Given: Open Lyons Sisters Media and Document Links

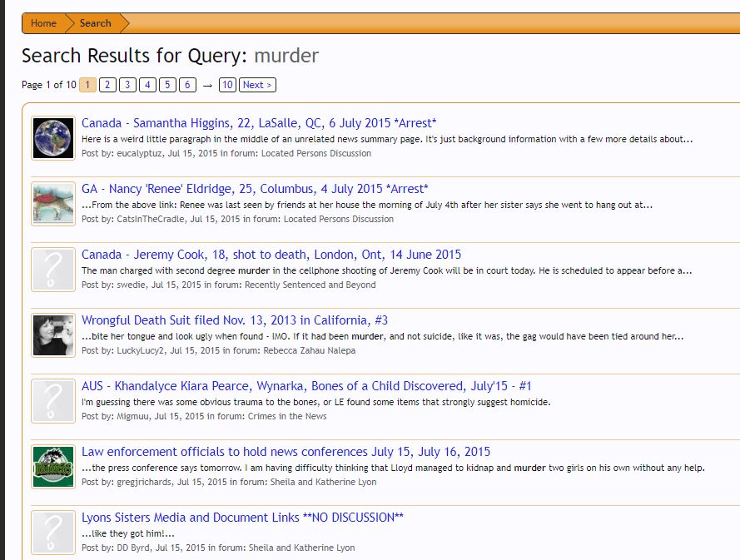Looking at the screenshot, I should (x=242, y=518).
